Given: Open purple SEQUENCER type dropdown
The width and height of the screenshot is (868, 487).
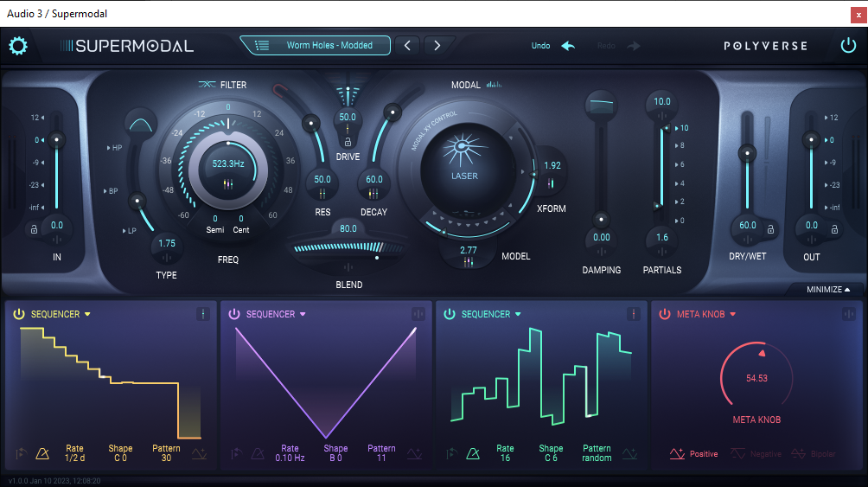Looking at the screenshot, I should [277, 314].
